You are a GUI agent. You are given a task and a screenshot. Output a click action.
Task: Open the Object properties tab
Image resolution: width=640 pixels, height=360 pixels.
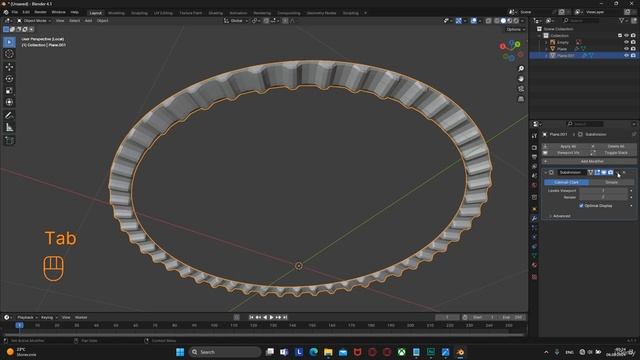coord(534,209)
